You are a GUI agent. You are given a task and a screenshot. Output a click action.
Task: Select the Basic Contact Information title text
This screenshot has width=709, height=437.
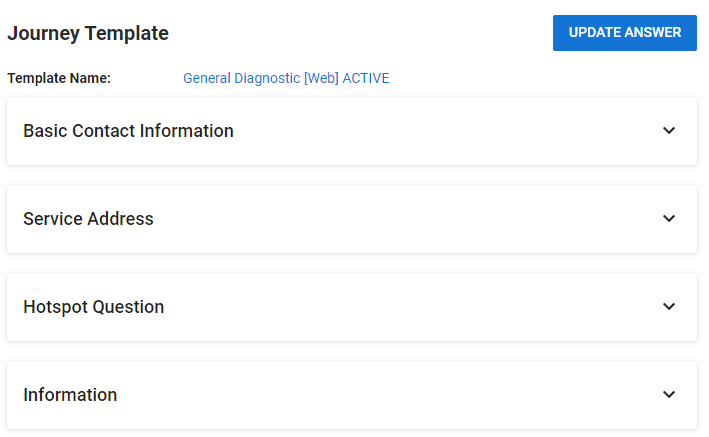point(128,131)
